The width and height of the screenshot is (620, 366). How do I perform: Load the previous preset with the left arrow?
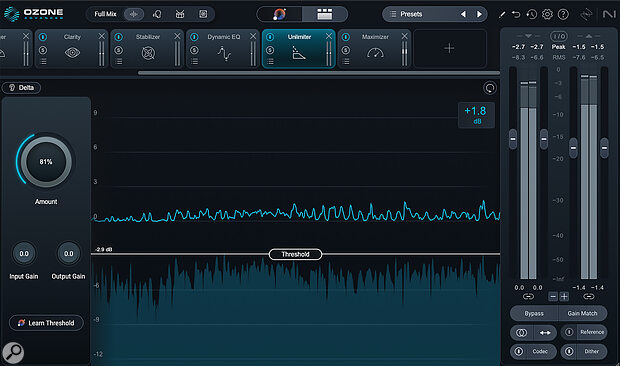click(463, 14)
